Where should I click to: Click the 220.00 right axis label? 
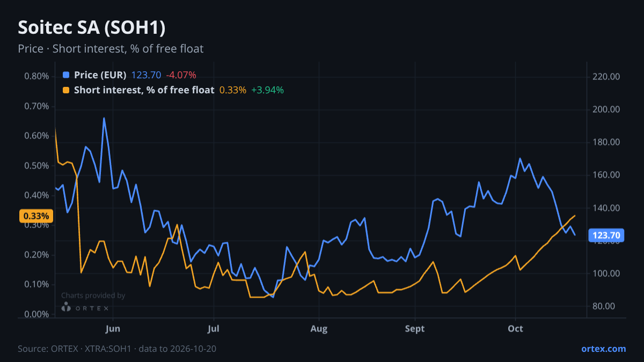(607, 77)
